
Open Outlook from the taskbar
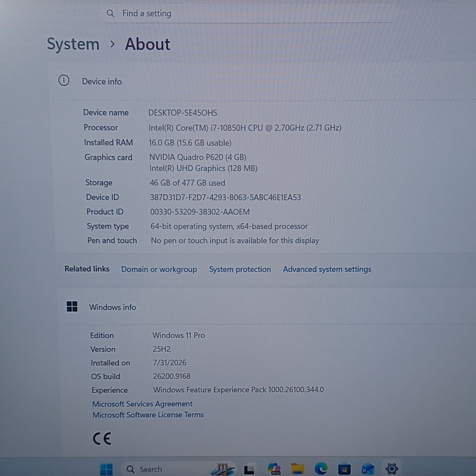point(368,469)
